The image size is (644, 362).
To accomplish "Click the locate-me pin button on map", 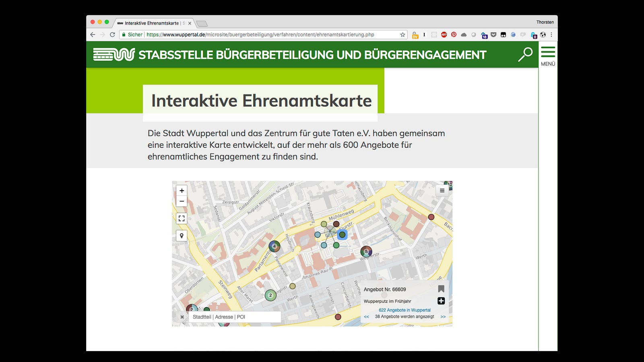I will tap(182, 236).
